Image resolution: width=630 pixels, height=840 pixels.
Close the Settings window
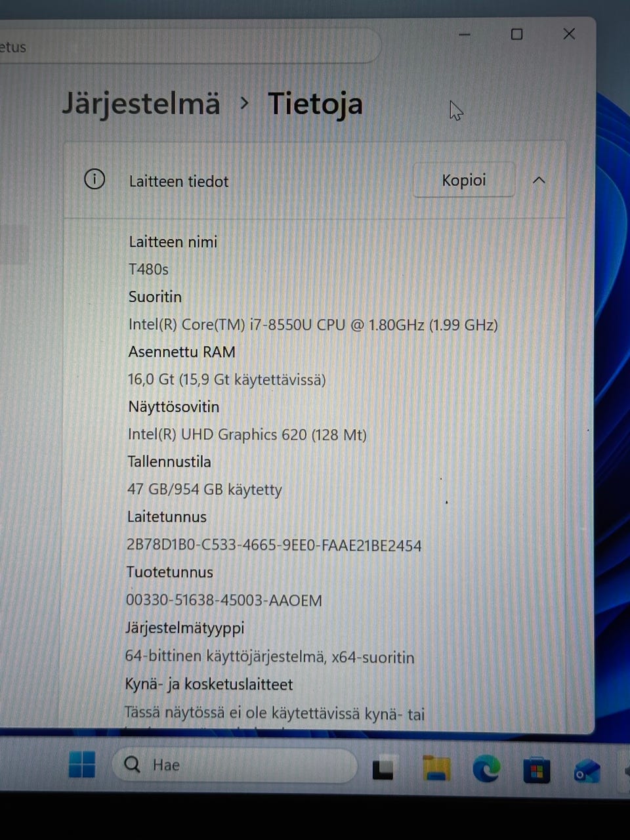click(x=570, y=34)
